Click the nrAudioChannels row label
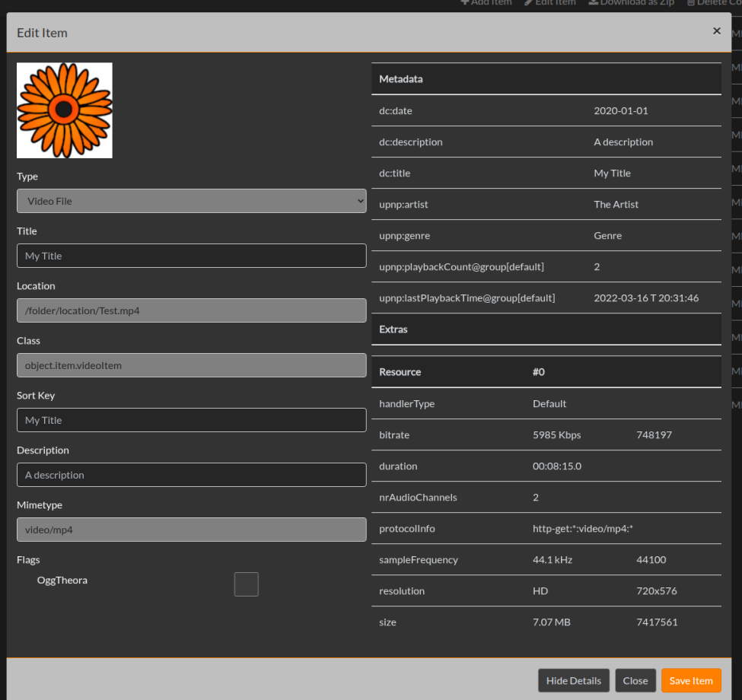 [x=418, y=497]
